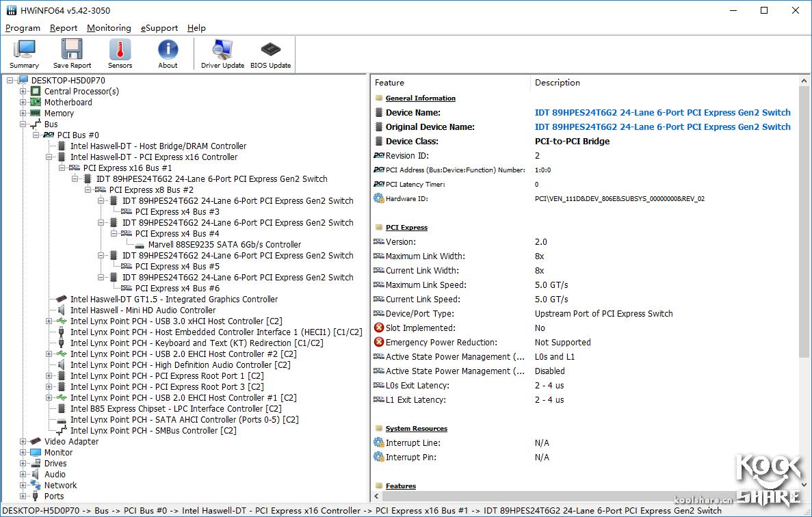Select Marvell 88SE9235 SATA 6Gb/s Controller
Screen dimensions: 812x517
pyautogui.click(x=224, y=245)
